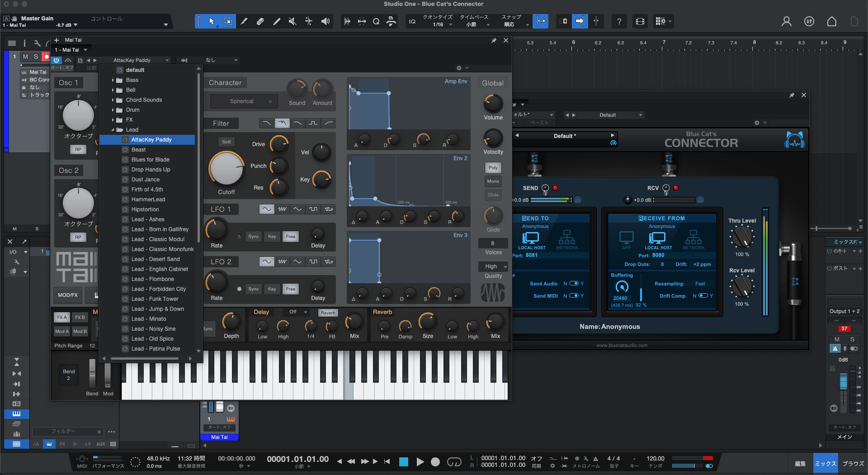Start playback with the Play button
This screenshot has height=475, width=868.
click(x=420, y=462)
